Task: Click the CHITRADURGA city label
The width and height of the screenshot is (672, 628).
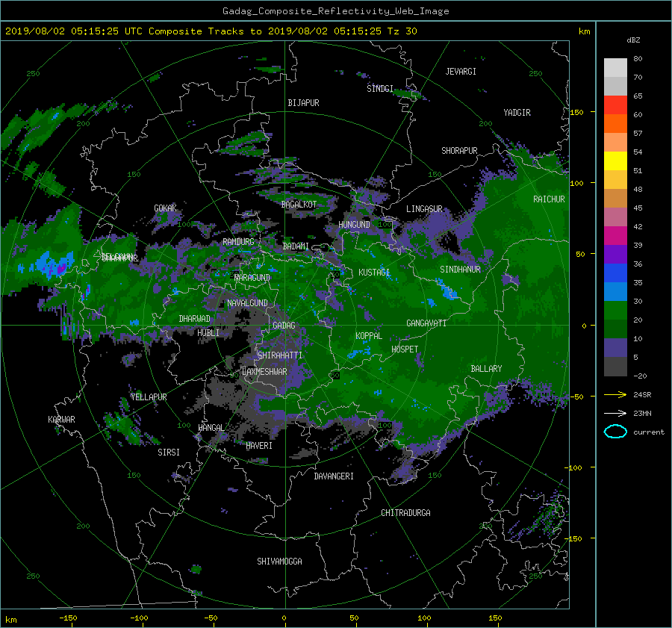Action: (x=405, y=513)
